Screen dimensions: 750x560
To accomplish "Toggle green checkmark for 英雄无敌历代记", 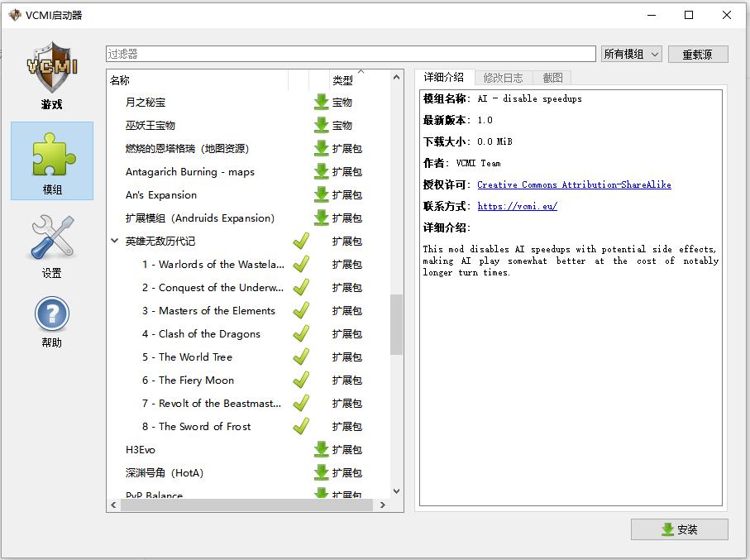I will [x=301, y=241].
